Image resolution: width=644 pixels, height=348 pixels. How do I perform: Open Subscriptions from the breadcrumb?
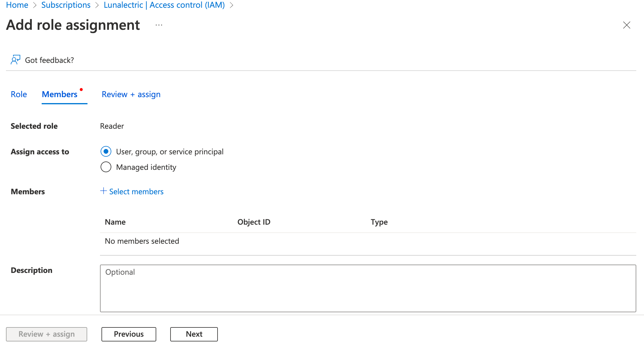[x=66, y=5]
